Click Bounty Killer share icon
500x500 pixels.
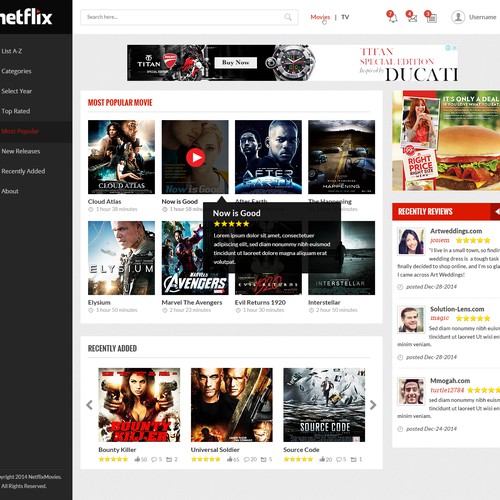click(169, 459)
